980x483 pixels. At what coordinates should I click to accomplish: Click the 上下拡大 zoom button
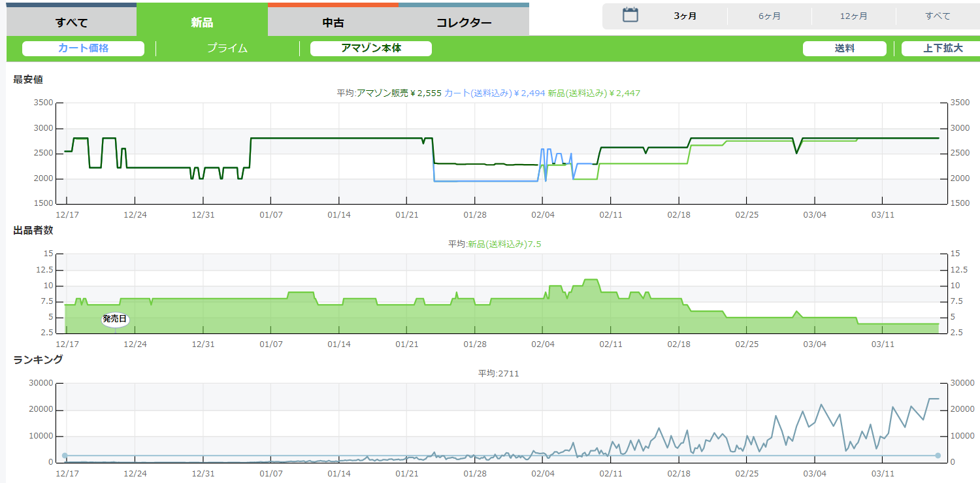pyautogui.click(x=942, y=48)
